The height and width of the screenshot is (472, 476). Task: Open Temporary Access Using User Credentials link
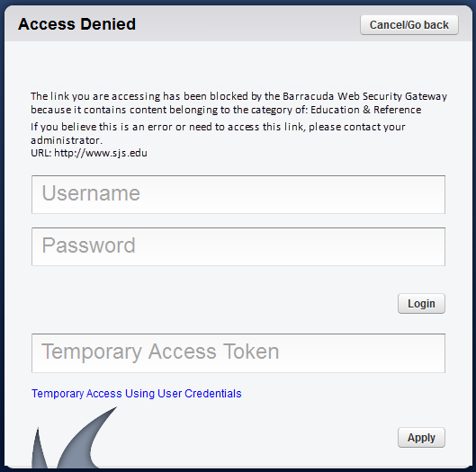(x=137, y=394)
